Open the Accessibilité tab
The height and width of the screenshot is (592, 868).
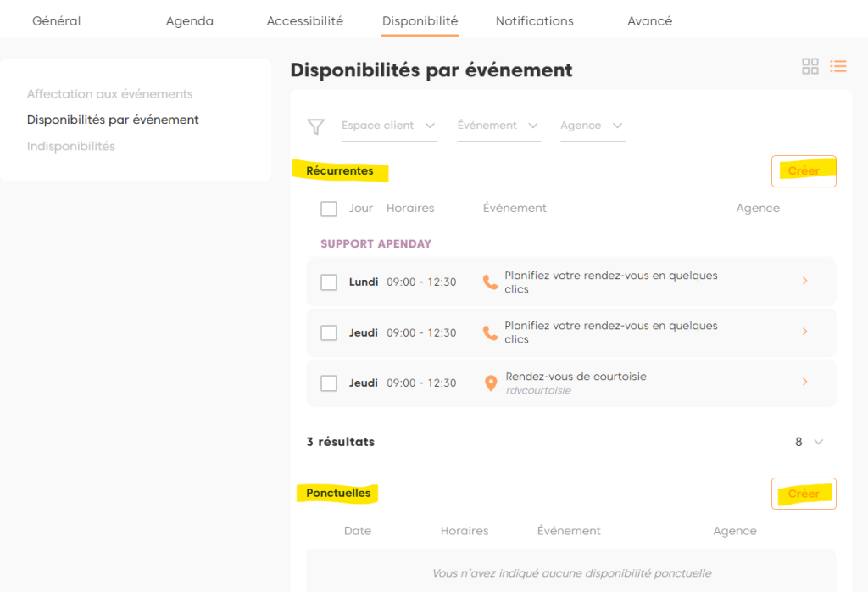click(x=304, y=21)
